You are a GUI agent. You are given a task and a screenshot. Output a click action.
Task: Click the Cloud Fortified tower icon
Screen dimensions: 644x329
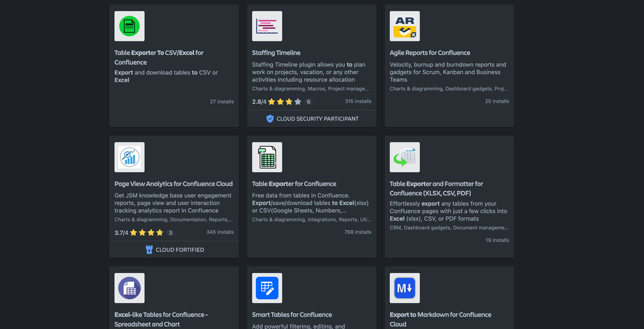coord(149,250)
